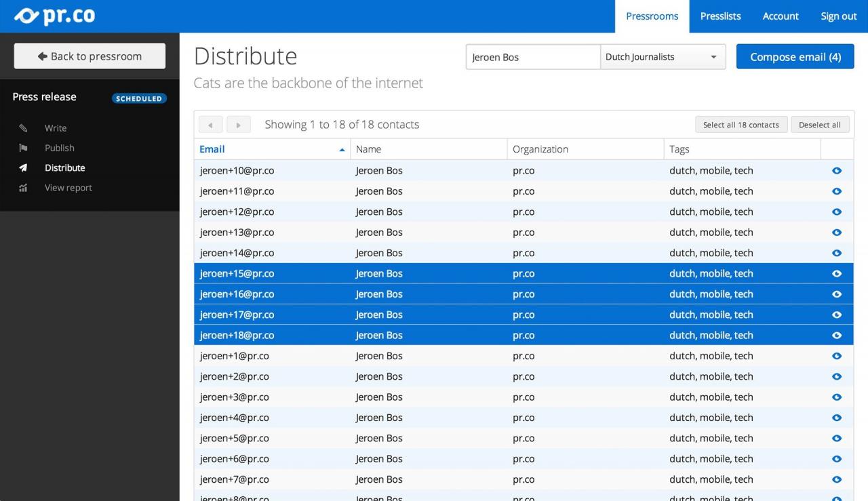This screenshot has width=868, height=501.
Task: Click the next page arrow button
Action: click(239, 125)
